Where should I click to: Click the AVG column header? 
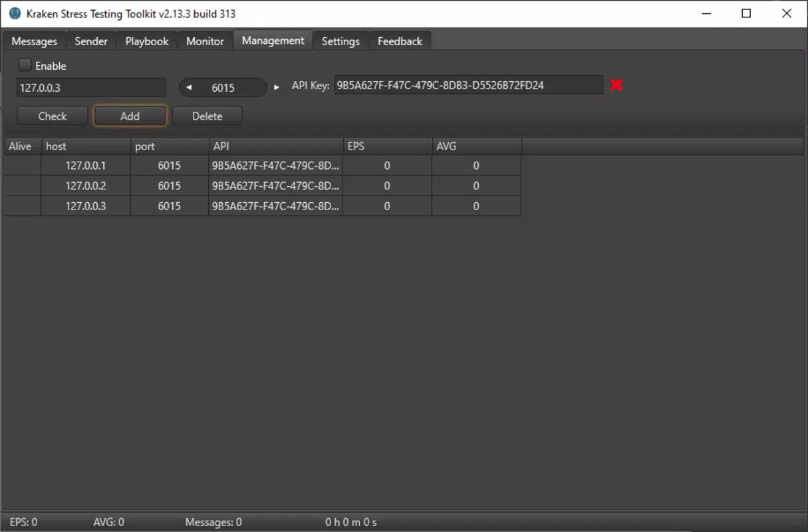pyautogui.click(x=476, y=146)
